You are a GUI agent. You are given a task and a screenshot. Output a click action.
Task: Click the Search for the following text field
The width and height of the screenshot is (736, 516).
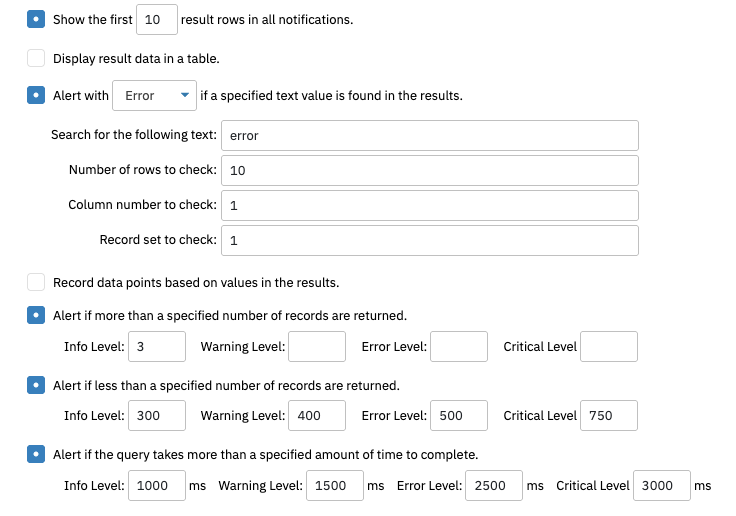(430, 135)
